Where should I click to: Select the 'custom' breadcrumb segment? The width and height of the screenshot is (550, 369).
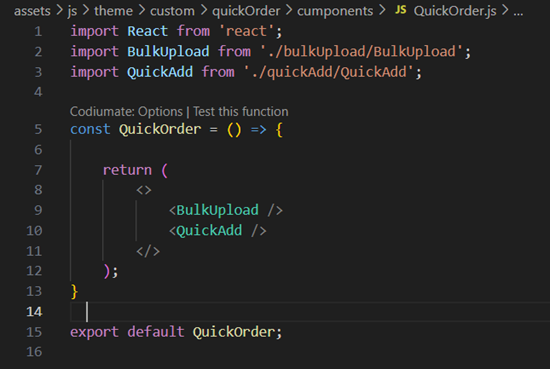pyautogui.click(x=172, y=11)
